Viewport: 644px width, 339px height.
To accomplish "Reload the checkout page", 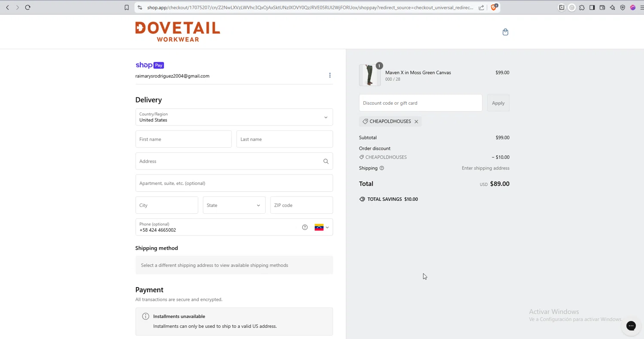I will pos(28,7).
